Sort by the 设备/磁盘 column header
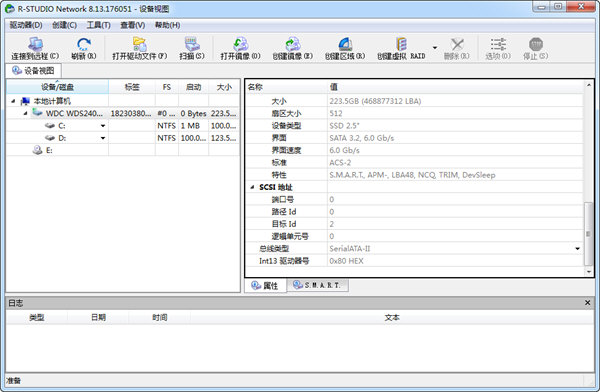This screenshot has width=600, height=392. 57,87
